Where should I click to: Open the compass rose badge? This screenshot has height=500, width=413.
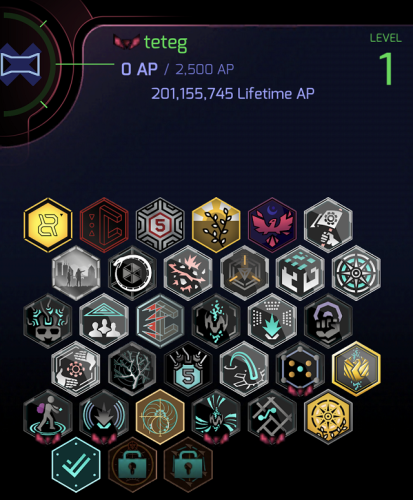click(x=356, y=273)
